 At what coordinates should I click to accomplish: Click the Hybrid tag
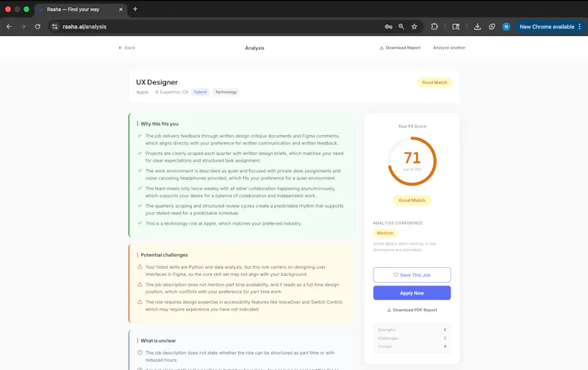tap(200, 92)
